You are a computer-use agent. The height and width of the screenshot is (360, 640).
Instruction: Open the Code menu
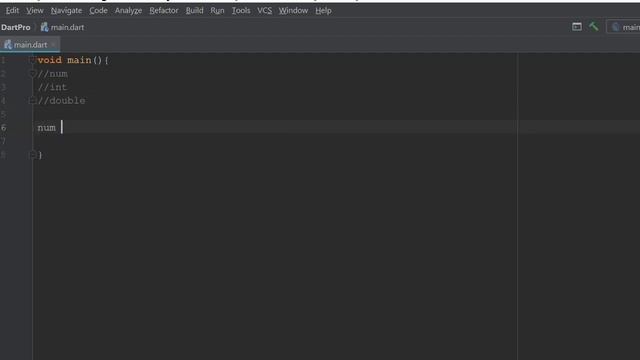[98, 11]
